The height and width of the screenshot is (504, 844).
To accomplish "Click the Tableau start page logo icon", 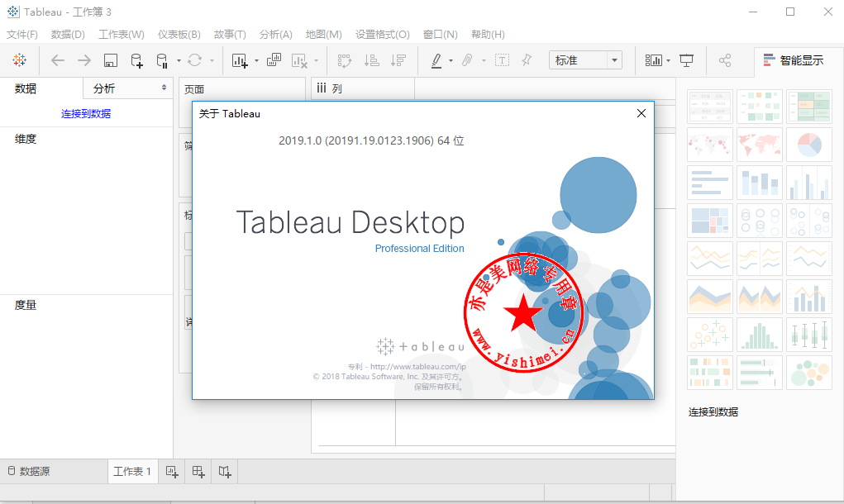I will point(19,60).
